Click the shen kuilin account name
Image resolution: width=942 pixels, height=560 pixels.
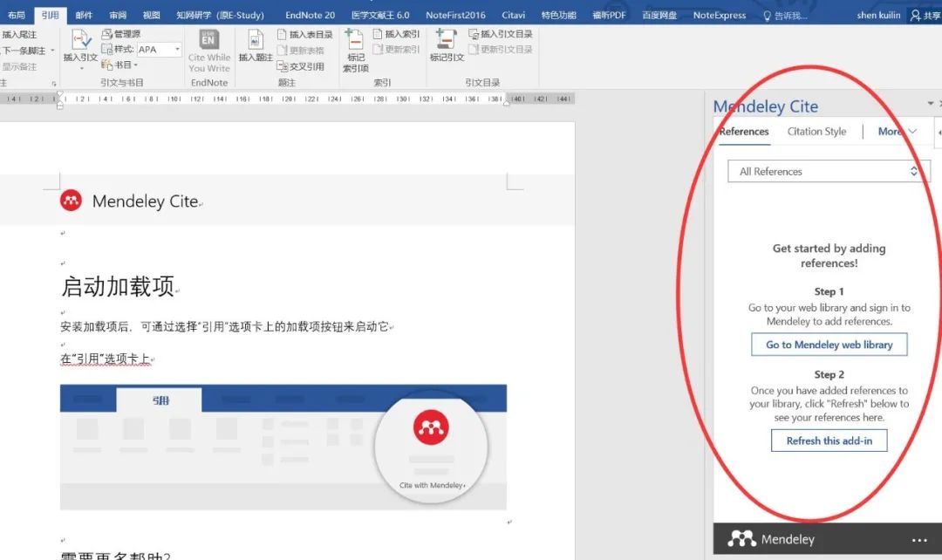tap(878, 15)
